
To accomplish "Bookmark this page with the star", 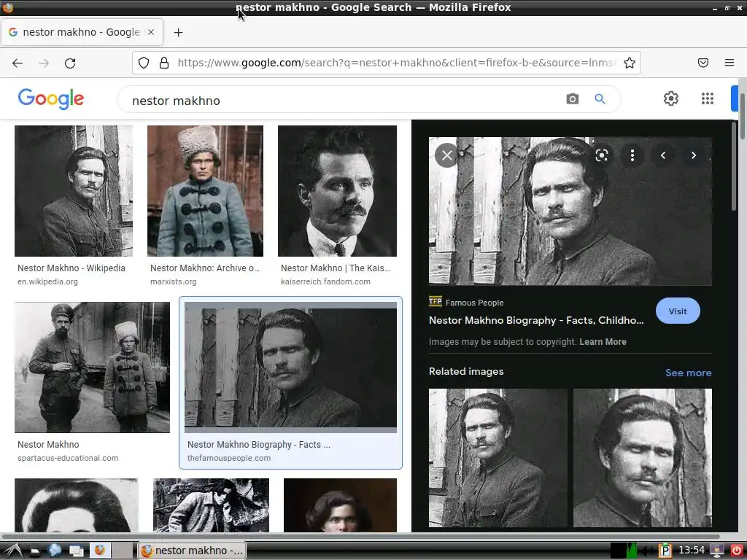I will (630, 63).
